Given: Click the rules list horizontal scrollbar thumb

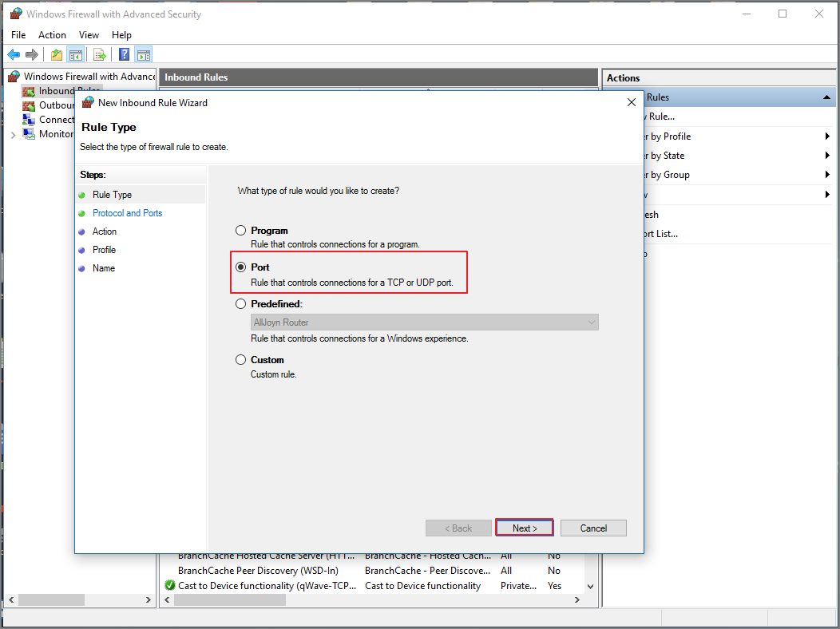Looking at the screenshot, I should [x=229, y=600].
